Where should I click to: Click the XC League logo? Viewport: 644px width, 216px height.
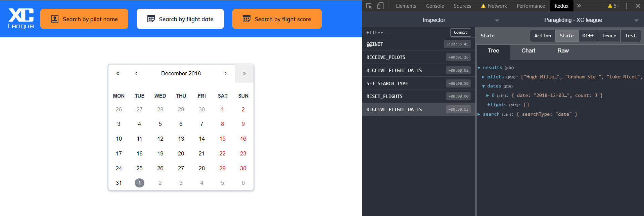[21, 19]
